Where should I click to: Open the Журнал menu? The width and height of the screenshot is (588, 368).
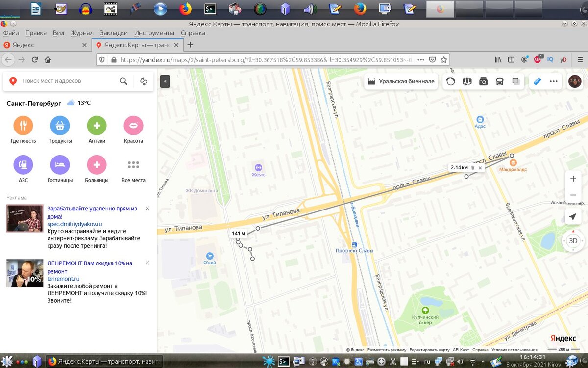(x=82, y=33)
